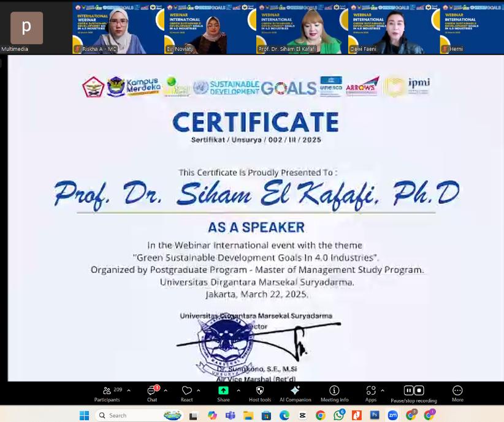Open WhatsApp from the taskbar
The image size is (504, 422).
[338, 415]
